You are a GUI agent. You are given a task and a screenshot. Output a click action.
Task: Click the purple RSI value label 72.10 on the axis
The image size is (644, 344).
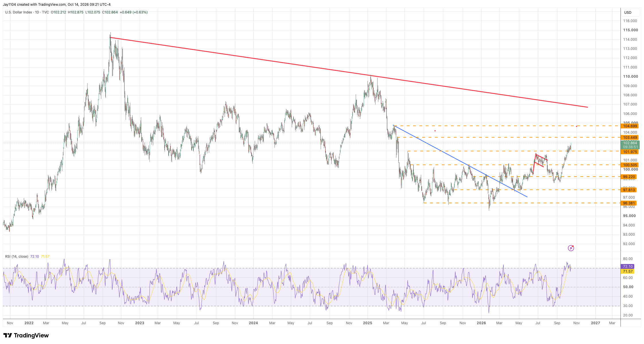pos(628,267)
